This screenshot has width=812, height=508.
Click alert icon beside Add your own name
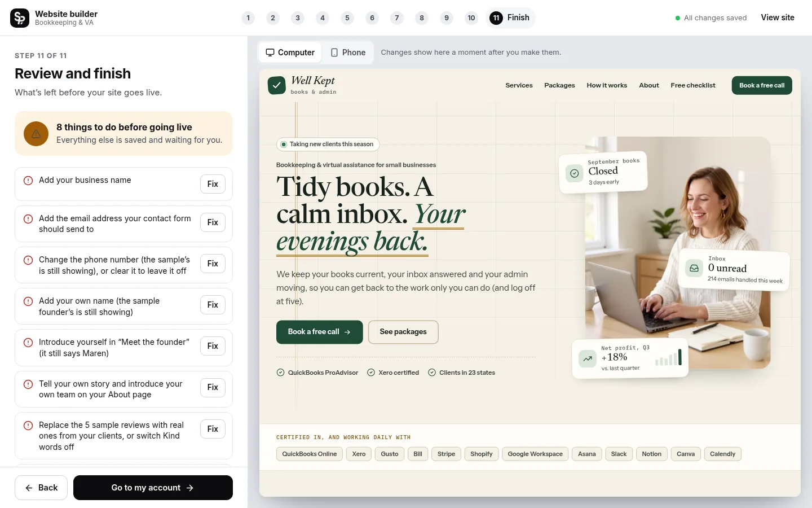click(28, 301)
